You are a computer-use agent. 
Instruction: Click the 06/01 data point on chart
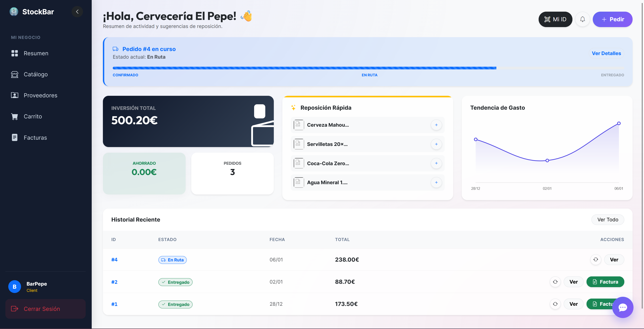[619, 123]
